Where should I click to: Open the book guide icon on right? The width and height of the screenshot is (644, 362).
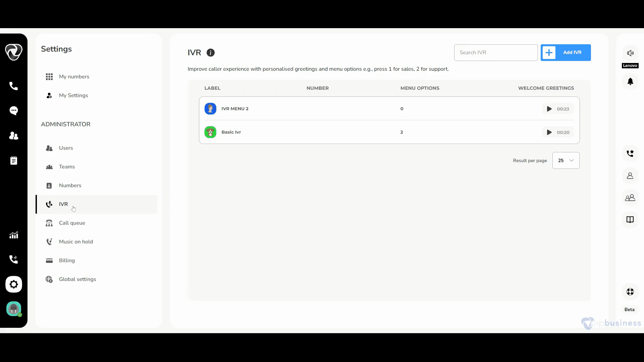(630, 220)
